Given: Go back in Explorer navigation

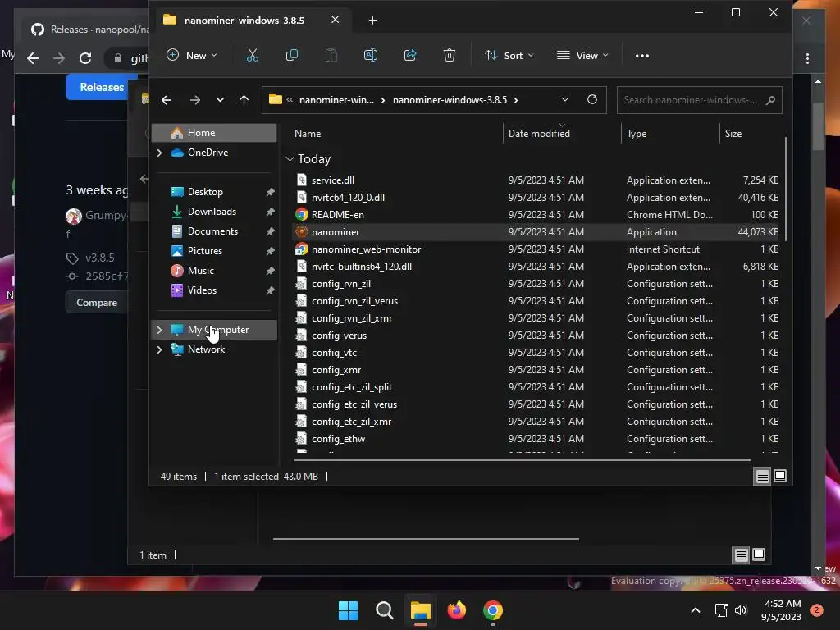Looking at the screenshot, I should pyautogui.click(x=167, y=100).
